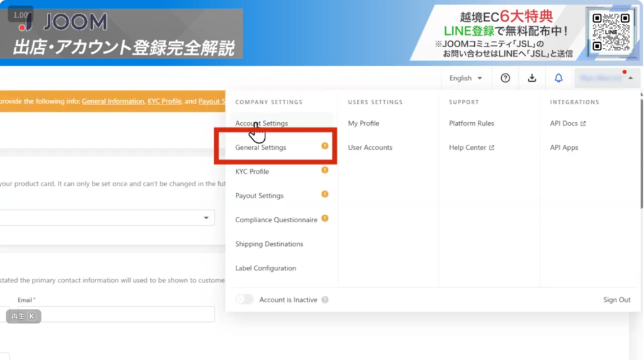Follow KYC Profile link in orange banner

164,101
